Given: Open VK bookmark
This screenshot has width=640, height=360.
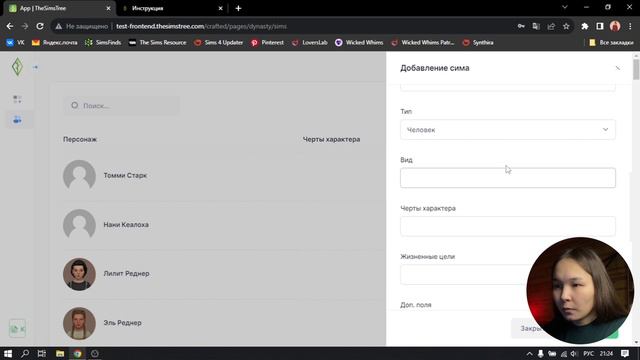Looking at the screenshot, I should (x=15, y=42).
